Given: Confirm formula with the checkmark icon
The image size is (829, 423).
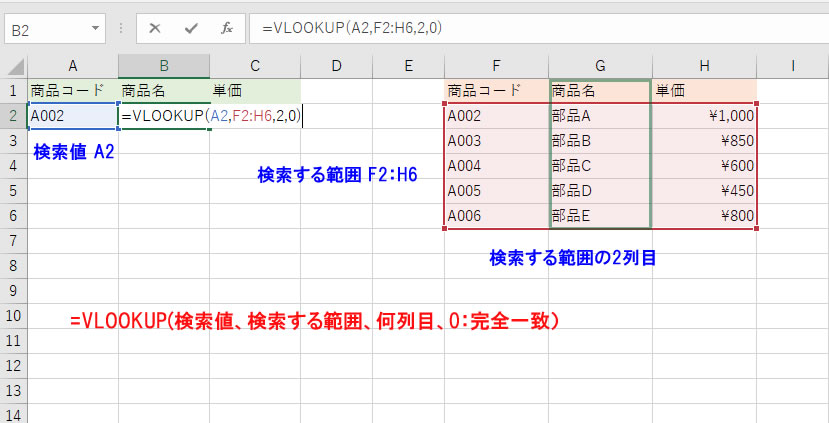Looking at the screenshot, I should pos(191,28).
